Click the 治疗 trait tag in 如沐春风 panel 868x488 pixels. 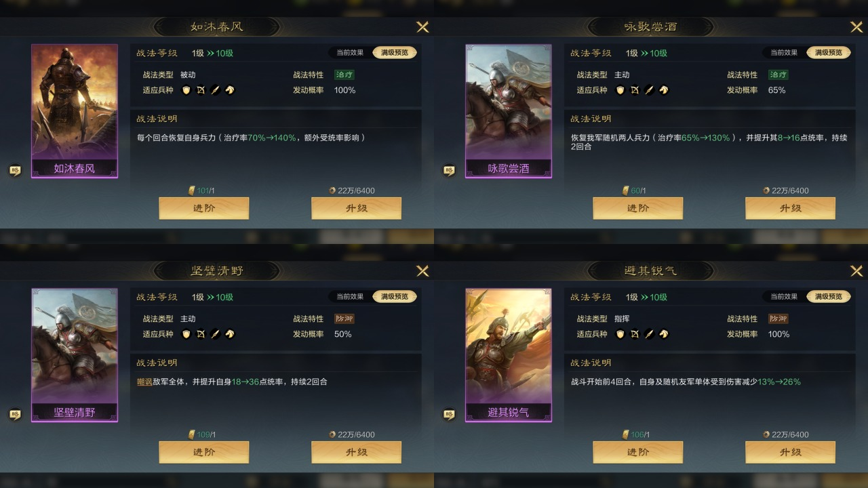click(344, 75)
